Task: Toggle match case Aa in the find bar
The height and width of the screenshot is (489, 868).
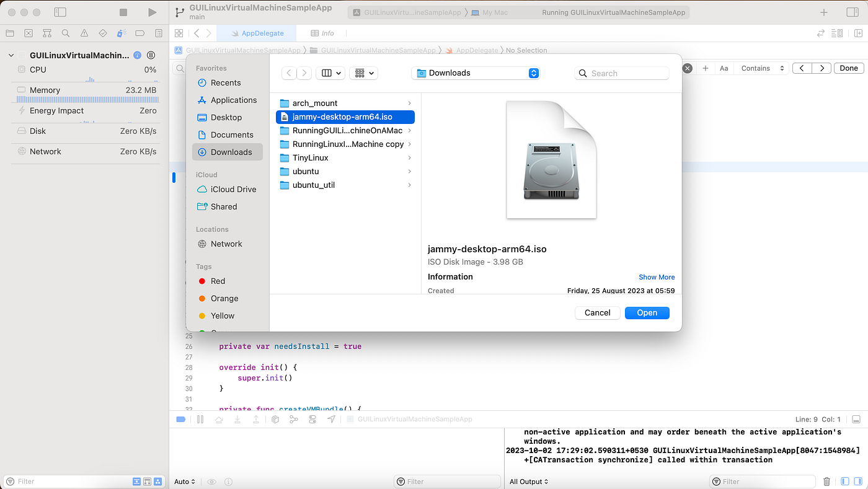Action: [x=724, y=68]
